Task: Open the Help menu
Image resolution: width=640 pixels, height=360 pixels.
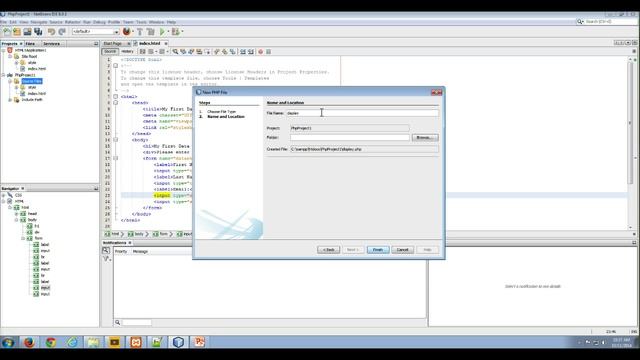Action: click(171, 22)
